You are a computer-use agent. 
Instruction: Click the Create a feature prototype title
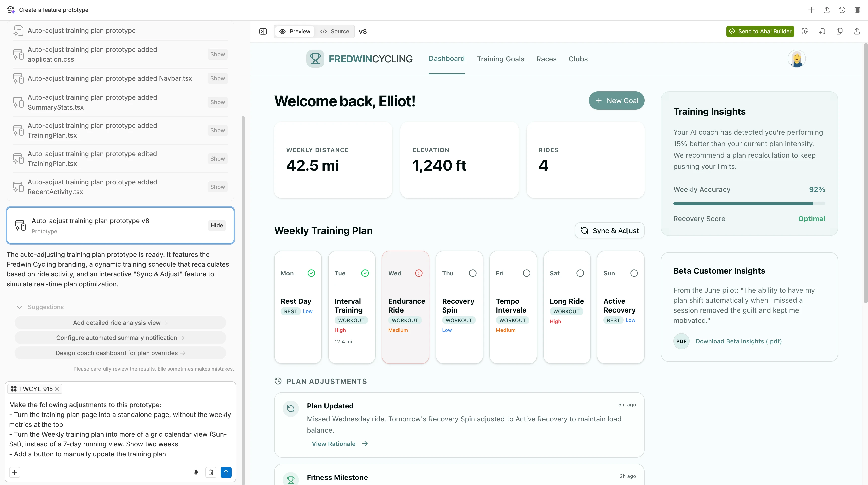(54, 10)
